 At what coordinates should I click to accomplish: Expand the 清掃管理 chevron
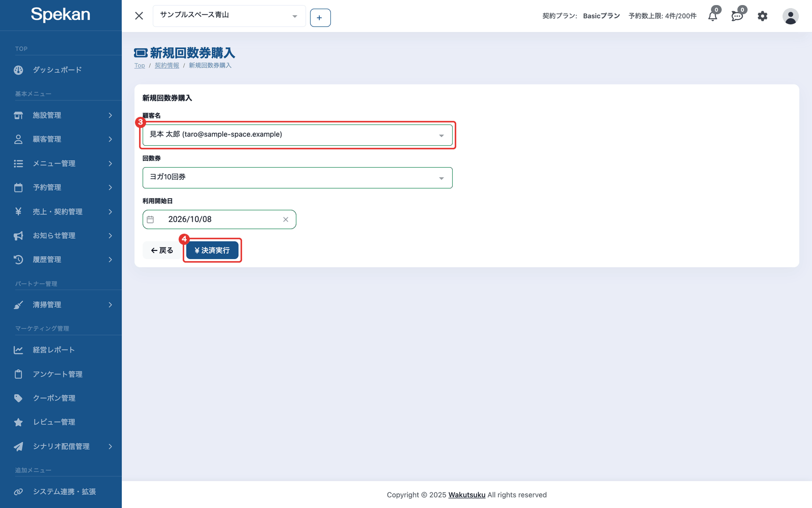110,305
